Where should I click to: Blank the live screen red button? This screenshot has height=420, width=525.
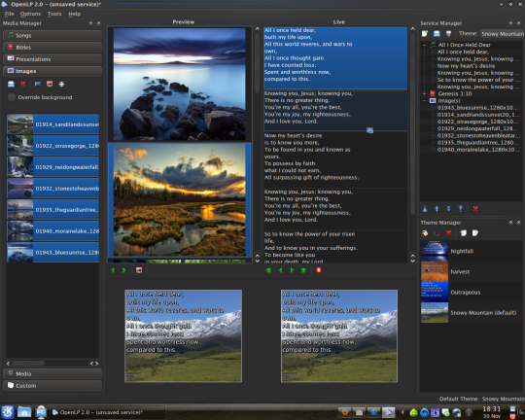coord(319,270)
